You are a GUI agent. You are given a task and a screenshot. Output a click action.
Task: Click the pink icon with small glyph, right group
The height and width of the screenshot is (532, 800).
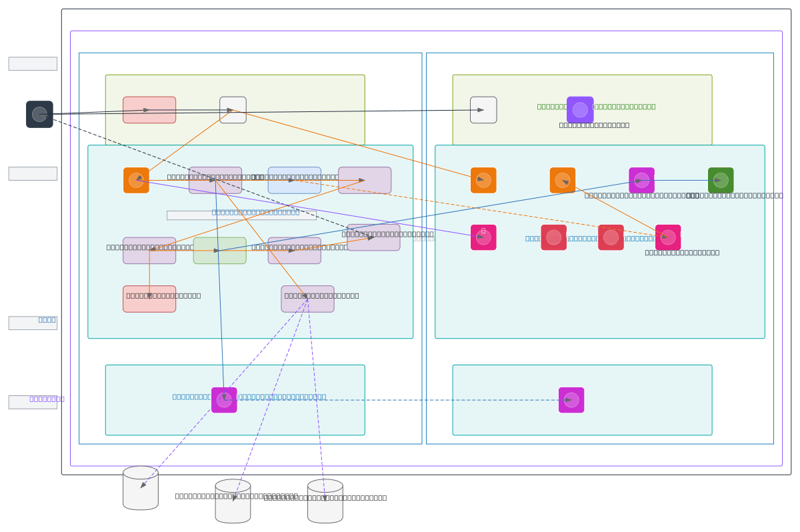(x=483, y=237)
